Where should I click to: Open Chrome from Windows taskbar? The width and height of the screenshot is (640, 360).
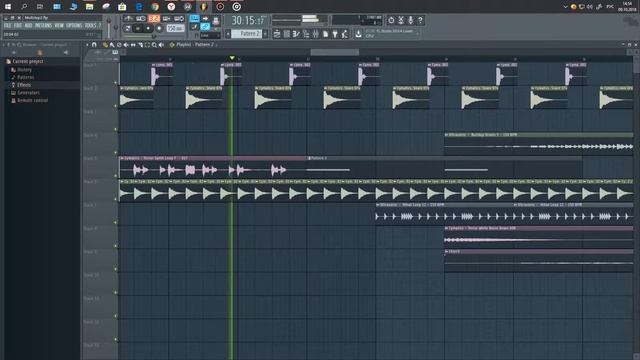click(x=155, y=7)
